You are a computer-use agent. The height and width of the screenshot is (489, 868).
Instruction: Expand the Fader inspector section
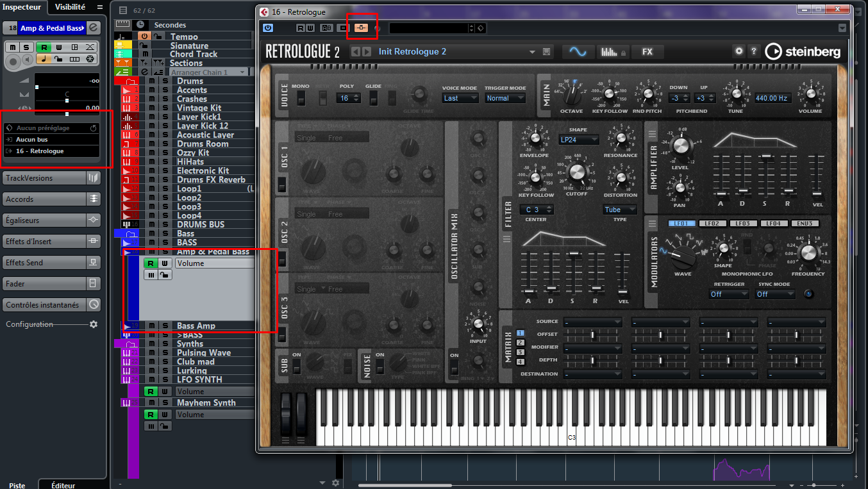[x=52, y=284]
